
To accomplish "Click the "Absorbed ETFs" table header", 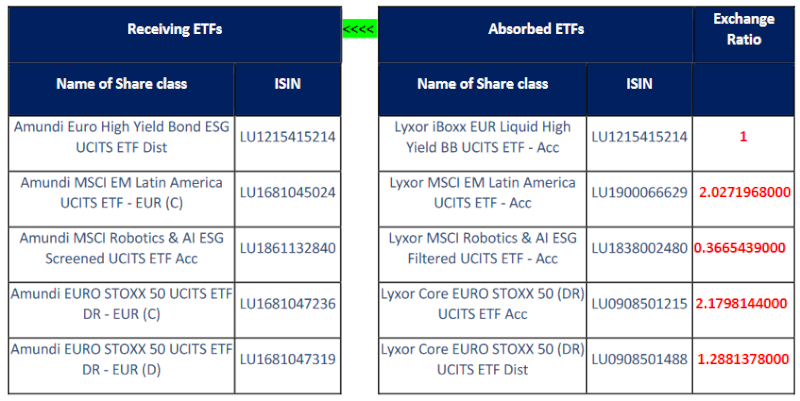I will (x=536, y=29).
